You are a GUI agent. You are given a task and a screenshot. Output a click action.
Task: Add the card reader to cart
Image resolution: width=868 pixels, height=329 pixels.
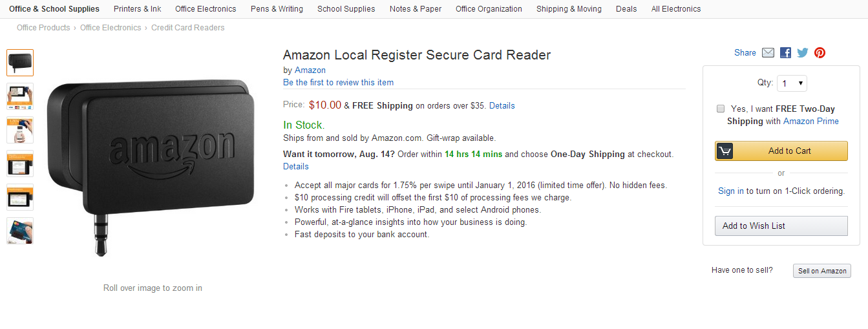point(781,151)
